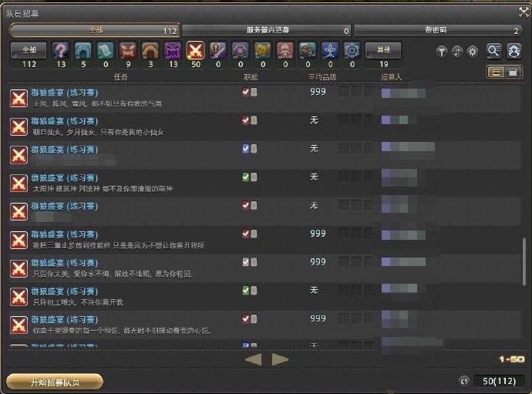This screenshot has width=532, height=394.
Task: Click the sort-order arrows icon
Action: pyautogui.click(x=457, y=52)
